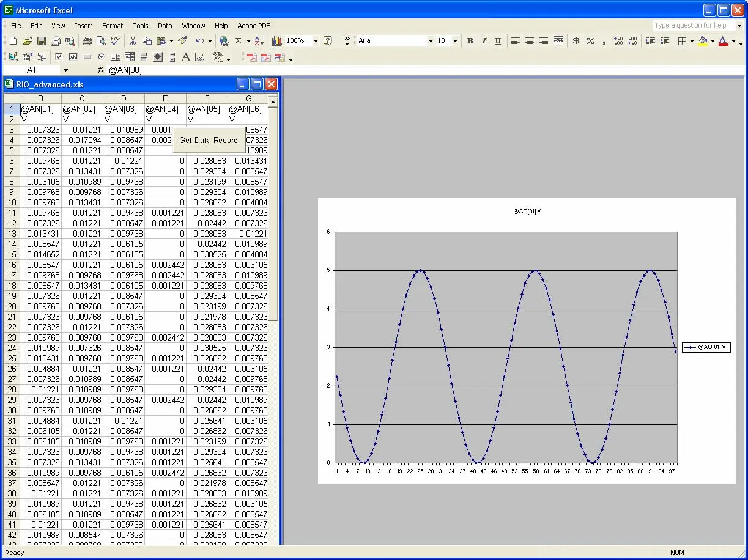
Task: Apply currency style with dollar icon
Action: click(576, 41)
